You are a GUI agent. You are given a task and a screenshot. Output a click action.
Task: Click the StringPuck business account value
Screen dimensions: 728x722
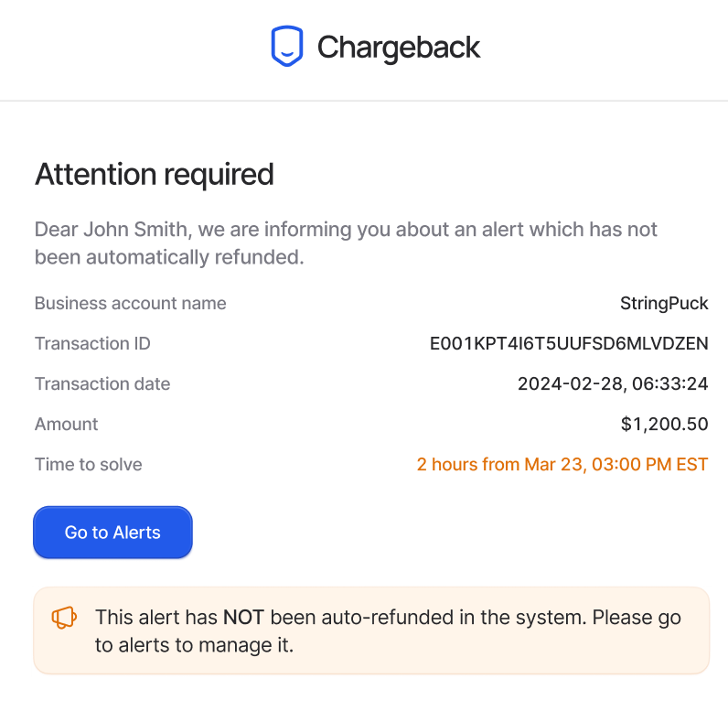click(x=664, y=304)
